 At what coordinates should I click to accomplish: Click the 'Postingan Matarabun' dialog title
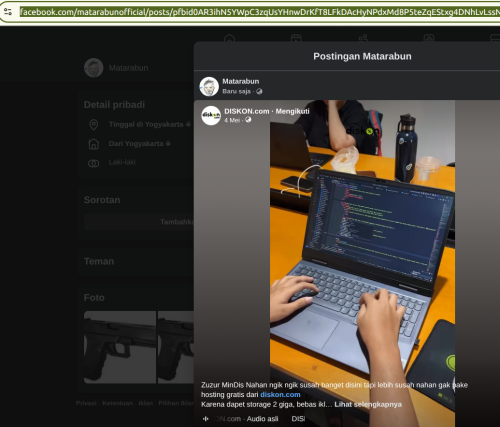(x=362, y=56)
